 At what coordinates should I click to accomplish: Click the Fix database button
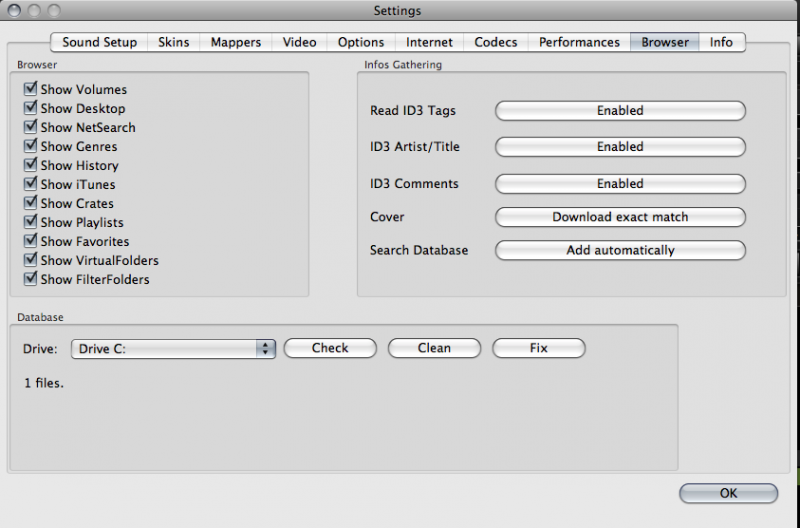click(538, 348)
